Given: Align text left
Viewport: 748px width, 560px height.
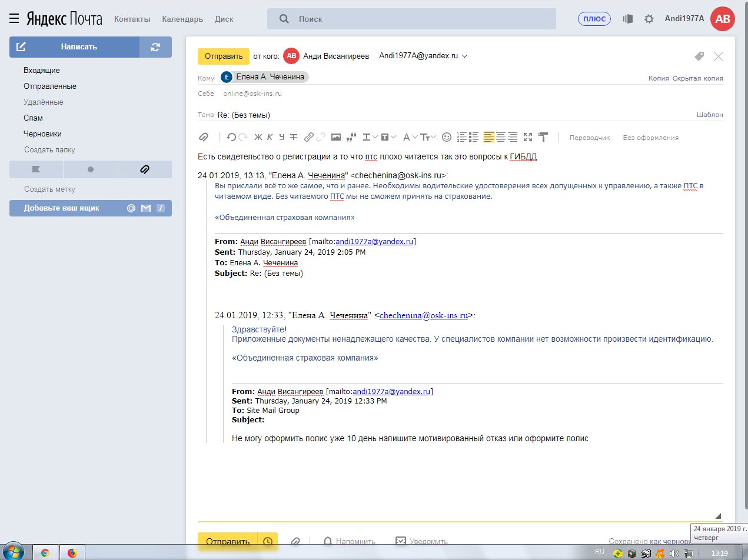Looking at the screenshot, I should click(x=489, y=137).
